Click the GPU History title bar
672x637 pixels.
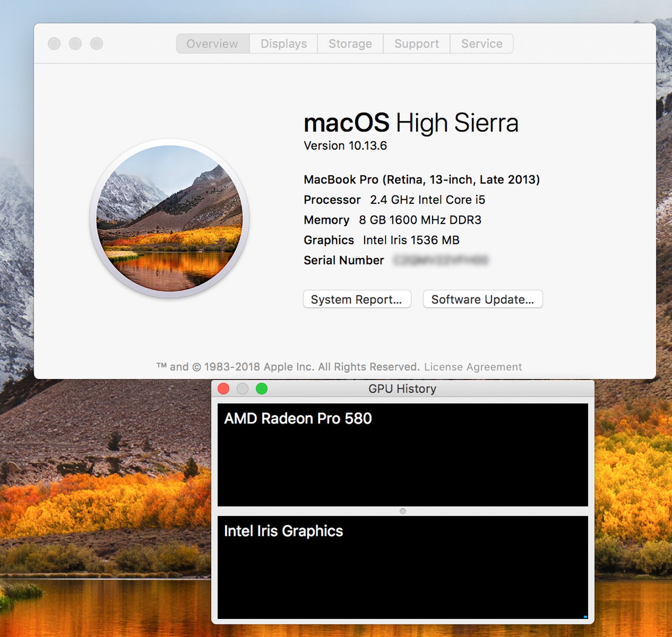[402, 388]
